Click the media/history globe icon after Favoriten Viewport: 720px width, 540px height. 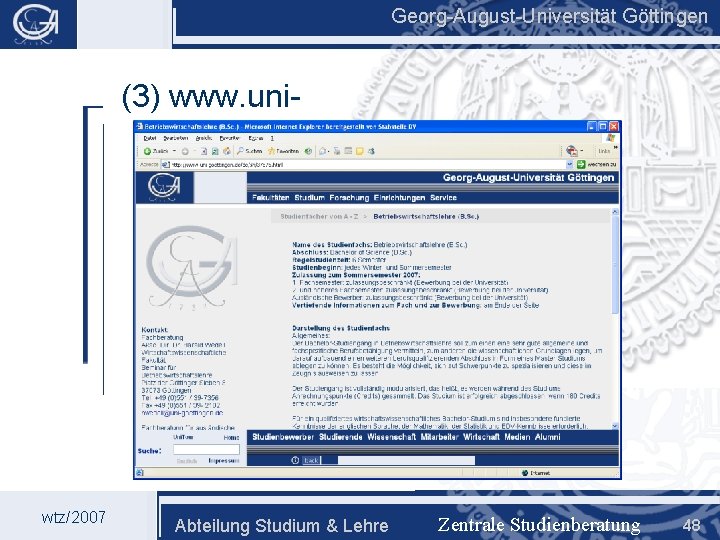pyautogui.click(x=308, y=151)
